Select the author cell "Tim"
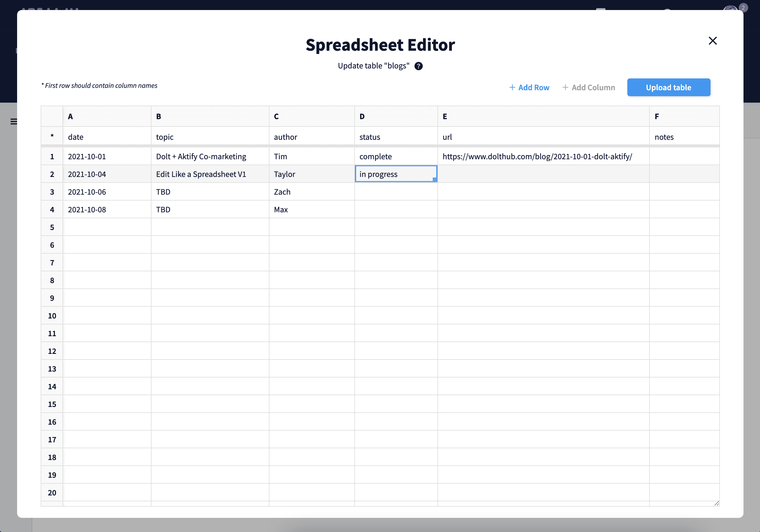Screen dimensions: 760x532 [312, 156]
